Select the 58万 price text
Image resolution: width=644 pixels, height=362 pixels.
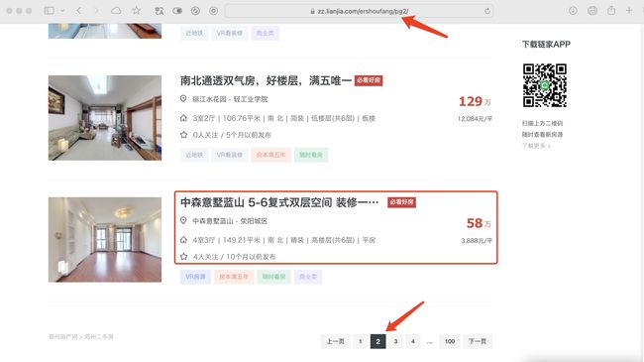point(479,223)
